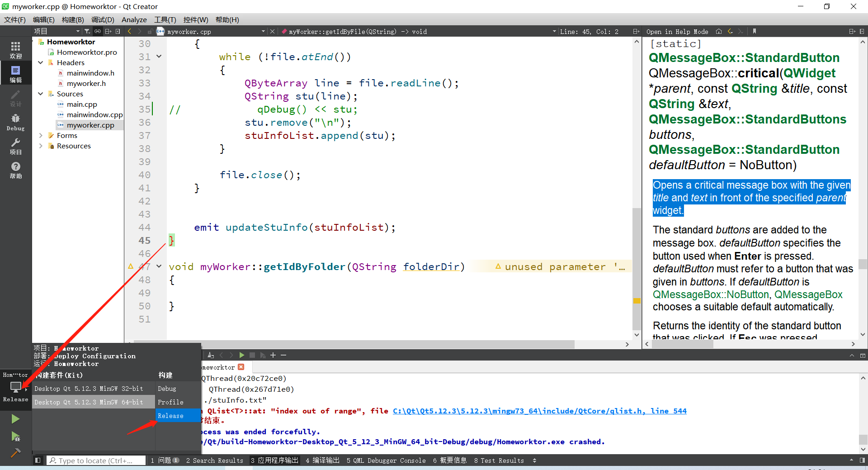
Task: Go forward in editor navigation history
Action: pyautogui.click(x=139, y=31)
